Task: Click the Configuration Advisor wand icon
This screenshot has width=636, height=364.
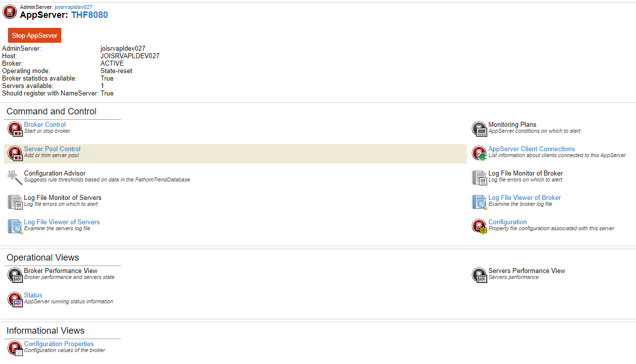Action: pos(15,178)
